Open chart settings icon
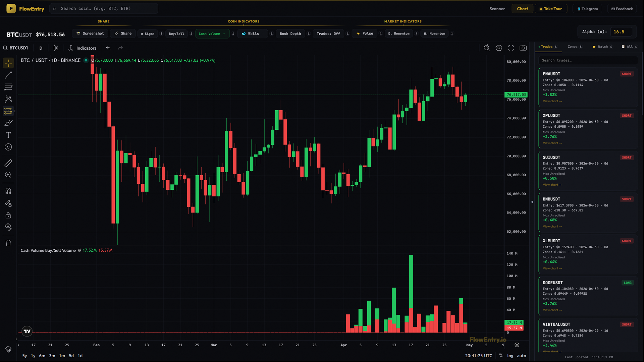644x362 pixels. [x=499, y=48]
